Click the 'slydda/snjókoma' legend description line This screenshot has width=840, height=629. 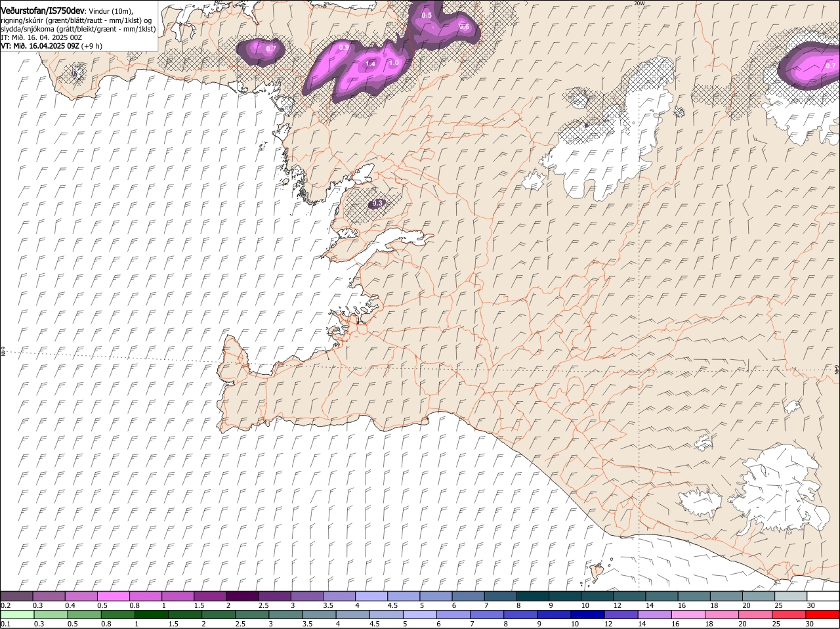tap(78, 29)
